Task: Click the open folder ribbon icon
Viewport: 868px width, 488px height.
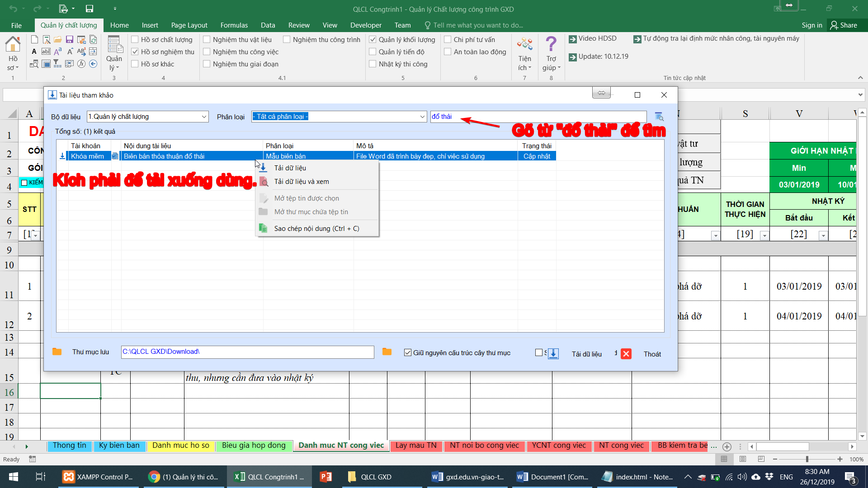Action: 58,39
